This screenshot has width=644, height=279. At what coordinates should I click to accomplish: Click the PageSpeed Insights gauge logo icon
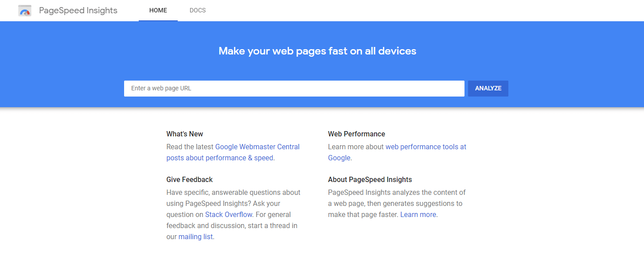click(x=25, y=11)
